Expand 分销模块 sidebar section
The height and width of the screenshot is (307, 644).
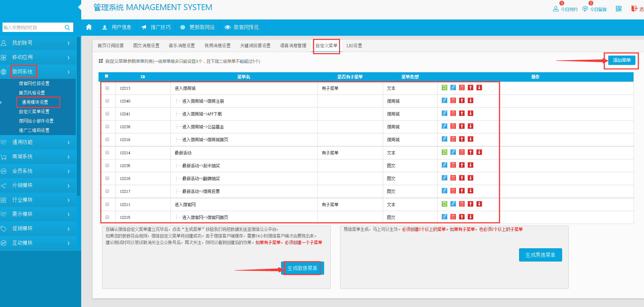(38, 185)
